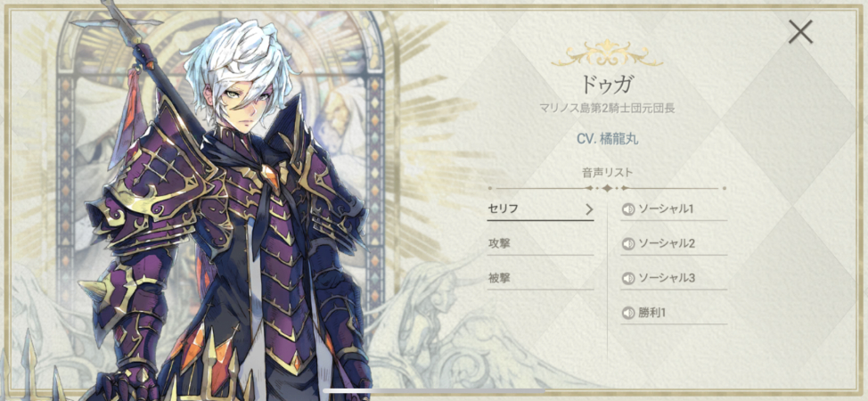Play the 勝利1 speaker icon

click(x=627, y=313)
